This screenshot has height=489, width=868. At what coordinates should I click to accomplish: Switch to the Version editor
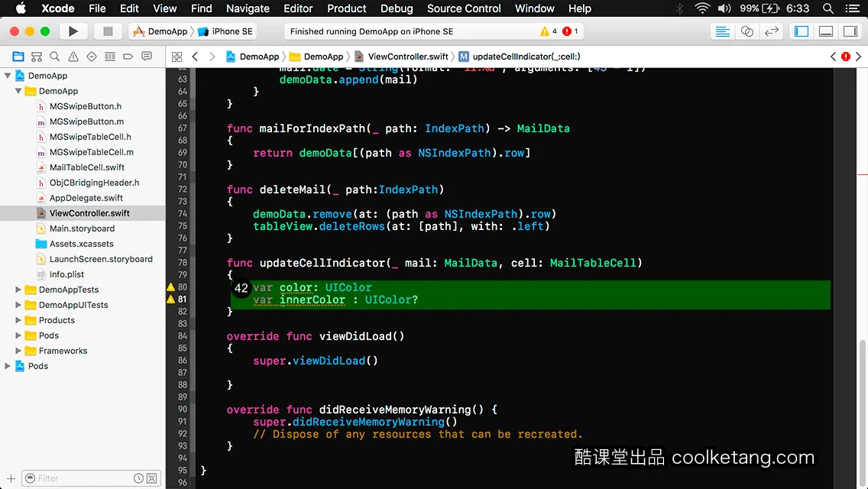(771, 31)
